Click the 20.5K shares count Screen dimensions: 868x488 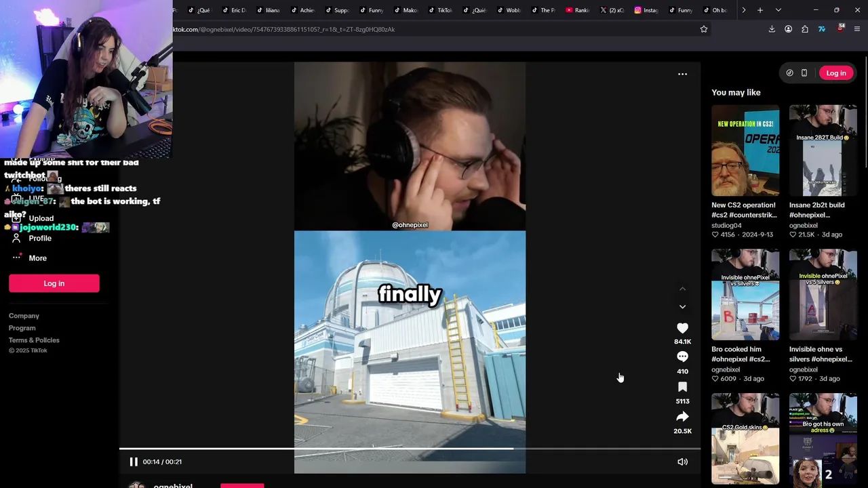click(x=682, y=431)
